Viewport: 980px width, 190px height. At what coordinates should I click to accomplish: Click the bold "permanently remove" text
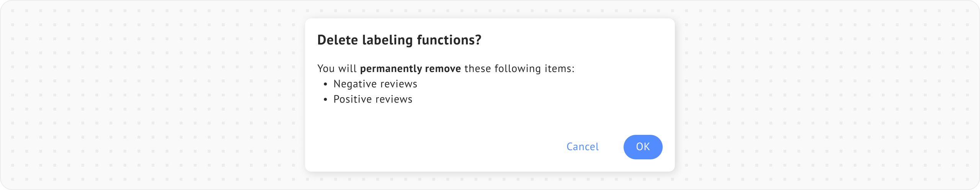410,69
